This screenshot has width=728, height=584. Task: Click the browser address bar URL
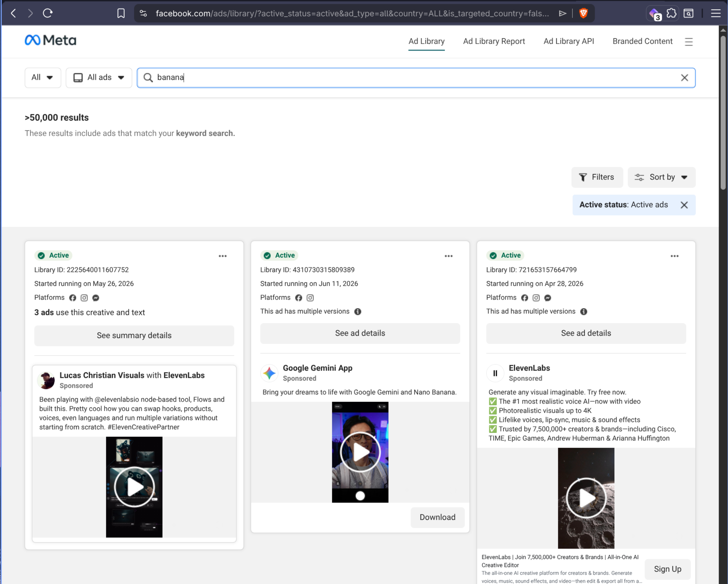(352, 14)
